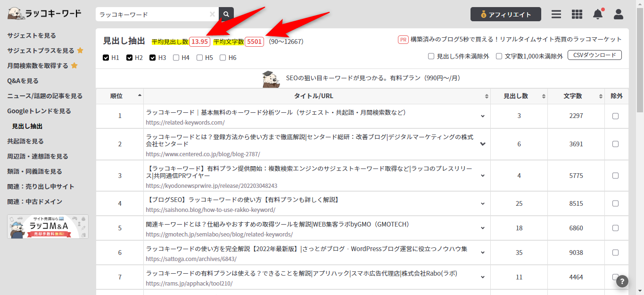Screen dimensions: 644x295
Task: Check 文字数1,000未満除外 option
Action: click(x=499, y=56)
